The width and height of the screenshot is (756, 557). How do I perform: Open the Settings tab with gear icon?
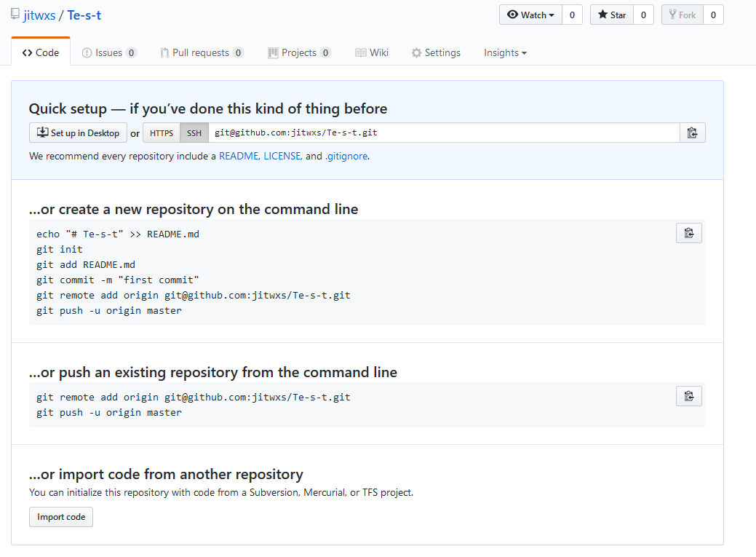(435, 52)
